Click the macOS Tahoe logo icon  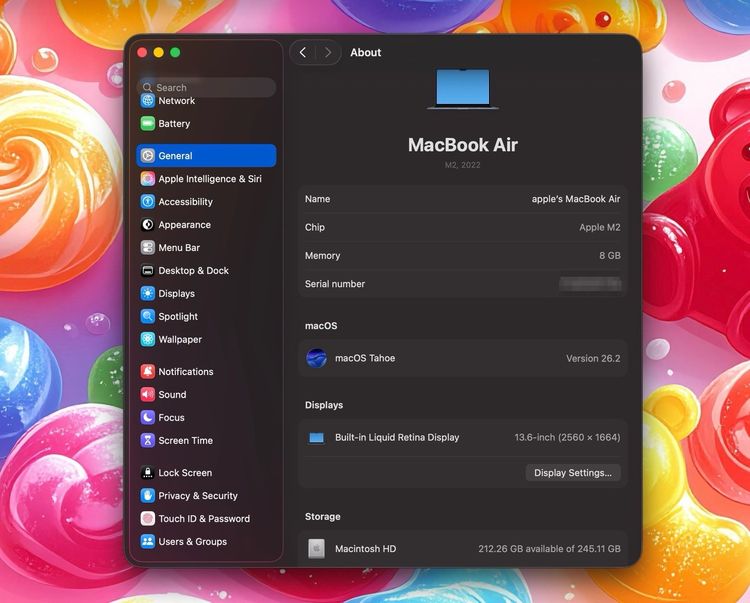(x=316, y=358)
